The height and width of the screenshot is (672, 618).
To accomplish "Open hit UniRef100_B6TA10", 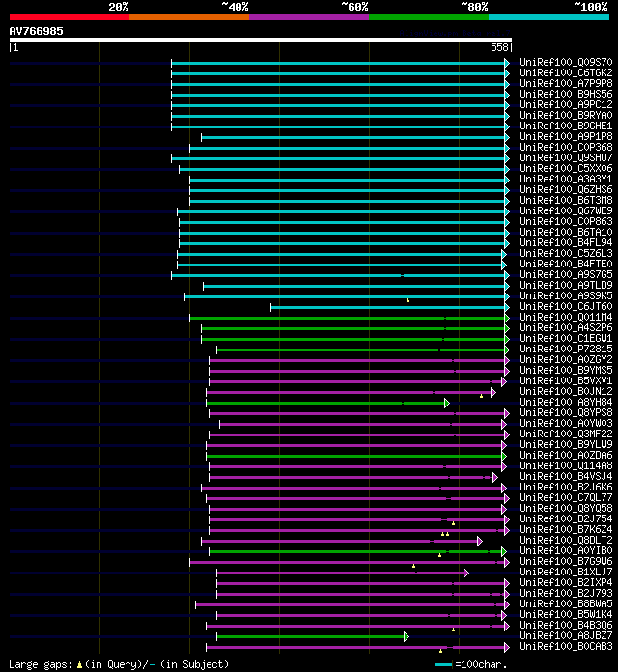I will point(566,233).
